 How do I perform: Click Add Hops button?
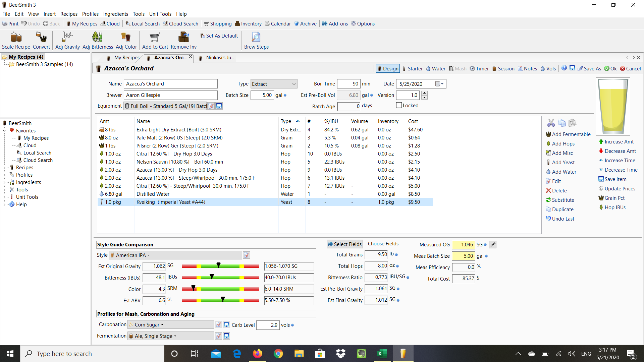point(560,143)
